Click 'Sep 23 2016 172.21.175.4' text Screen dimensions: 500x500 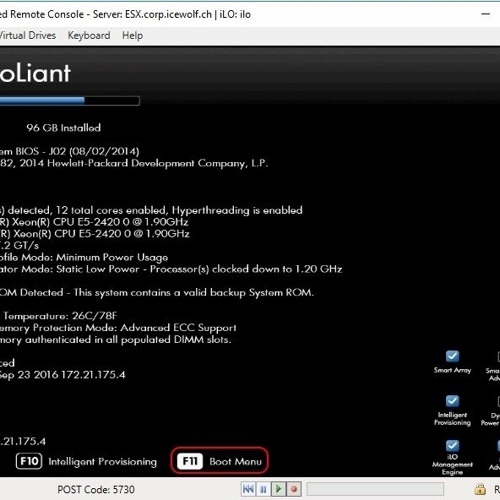(63, 375)
